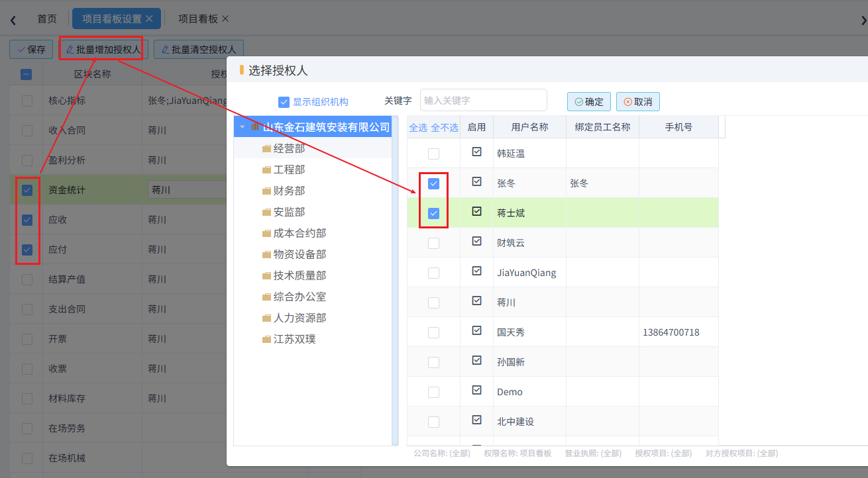
Task: Confirm selection with 确定
Action: coord(589,101)
